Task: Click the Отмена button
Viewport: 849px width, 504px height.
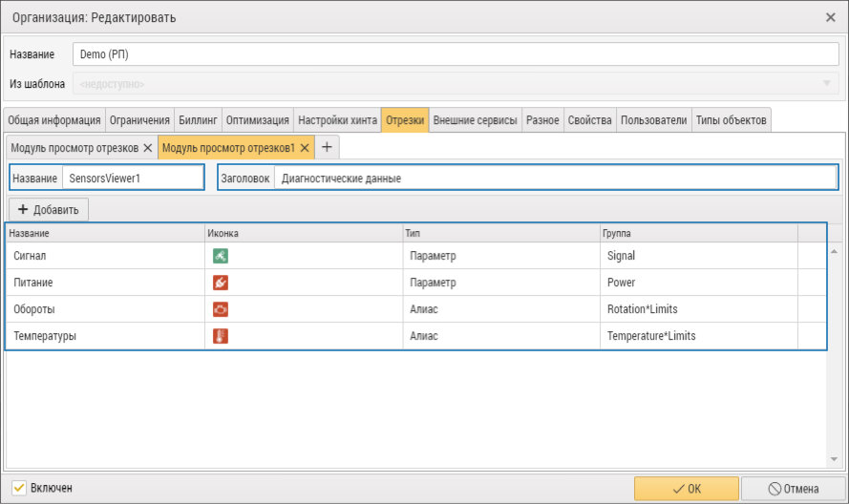Action: [794, 489]
